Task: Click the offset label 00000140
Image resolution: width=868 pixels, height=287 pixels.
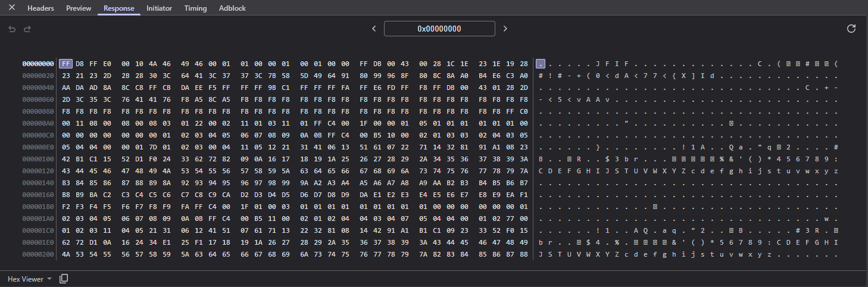Action: tap(38, 183)
